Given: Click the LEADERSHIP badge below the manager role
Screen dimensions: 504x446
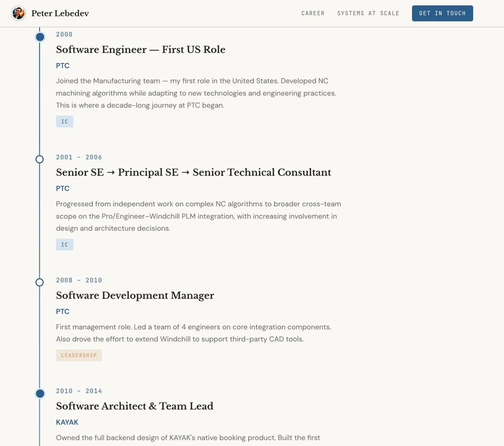Looking at the screenshot, I should coord(79,355).
